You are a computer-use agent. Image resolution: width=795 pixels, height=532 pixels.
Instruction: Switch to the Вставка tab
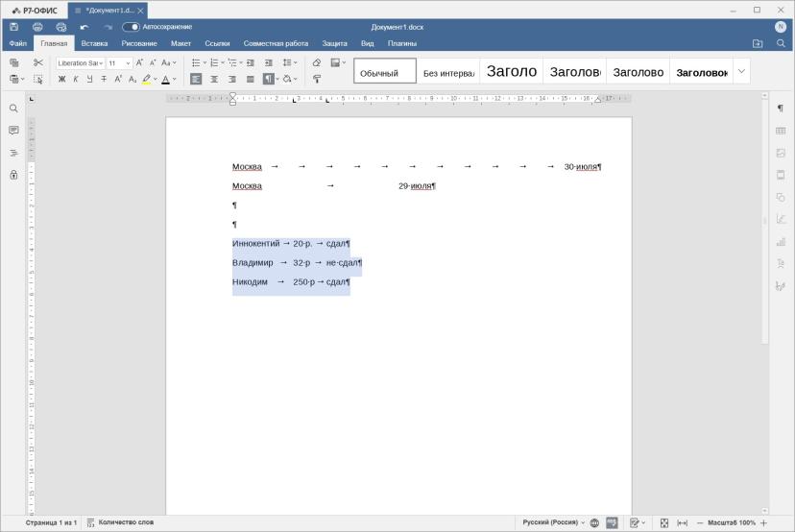click(94, 43)
